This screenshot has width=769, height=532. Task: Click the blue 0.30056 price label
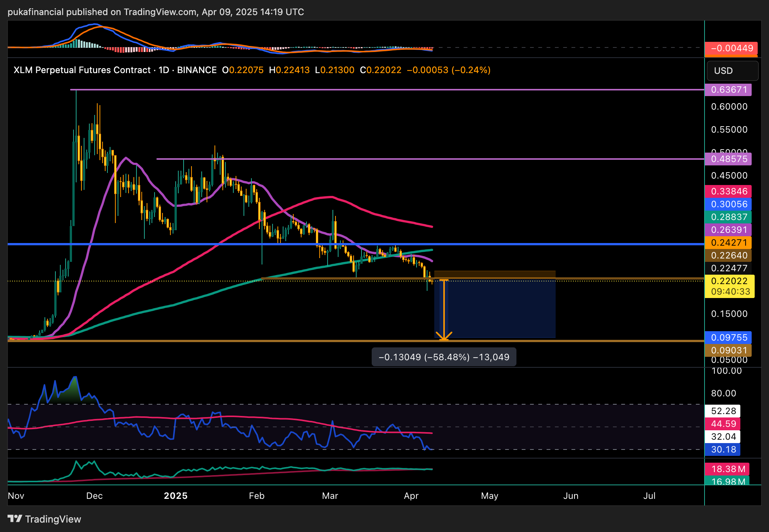728,204
